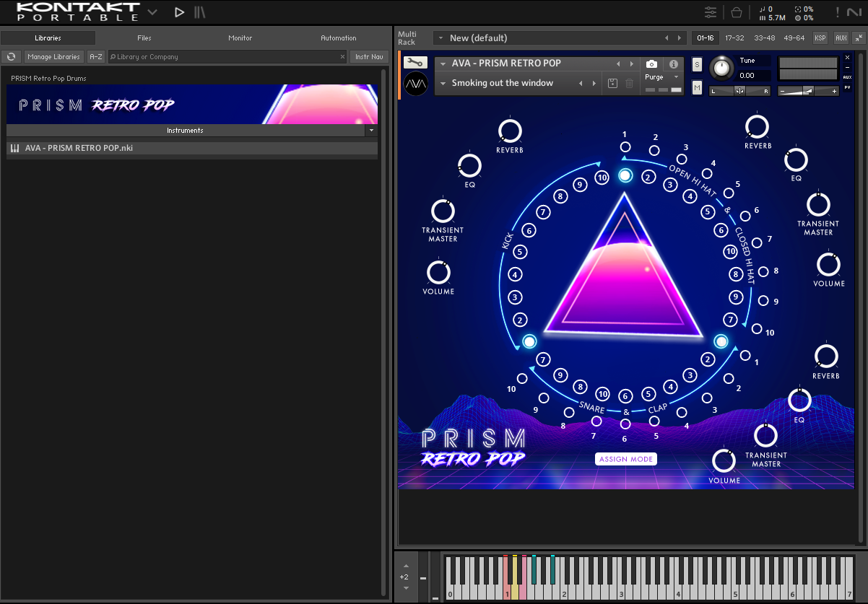Expand the Purge dropdown menu

click(x=676, y=77)
